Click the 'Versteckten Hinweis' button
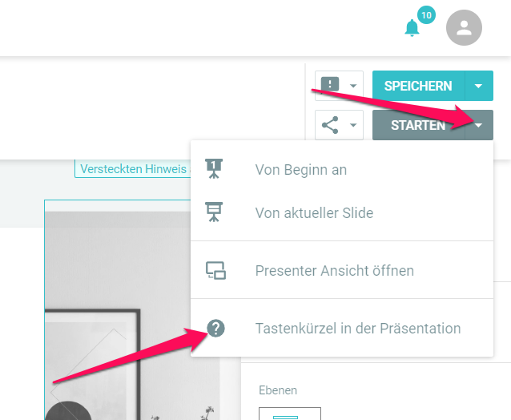The width and height of the screenshot is (511, 420). 133,168
